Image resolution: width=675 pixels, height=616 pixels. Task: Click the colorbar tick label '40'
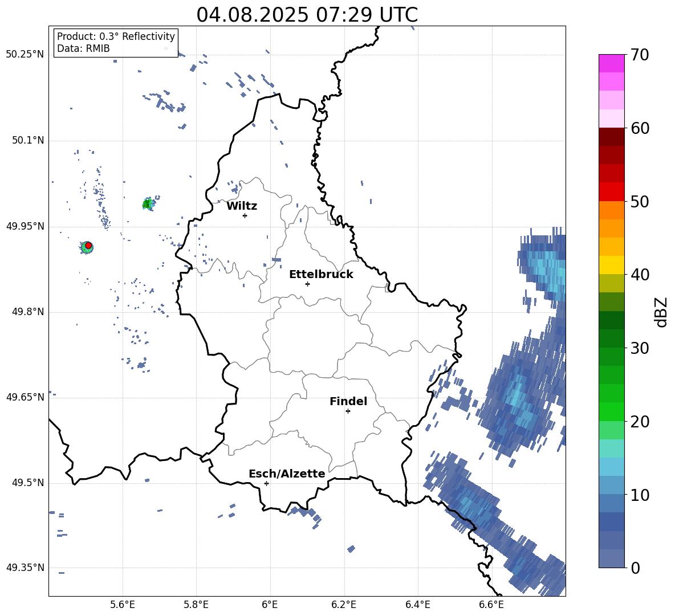[x=640, y=275]
